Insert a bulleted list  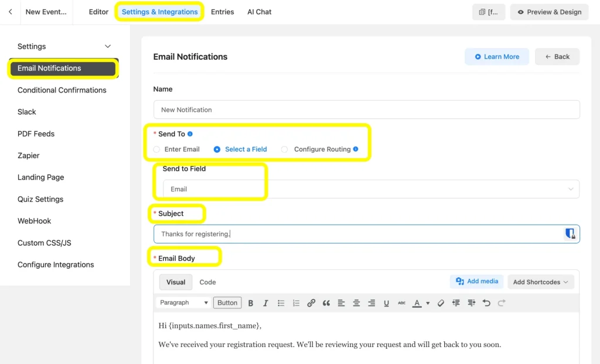[x=281, y=303]
